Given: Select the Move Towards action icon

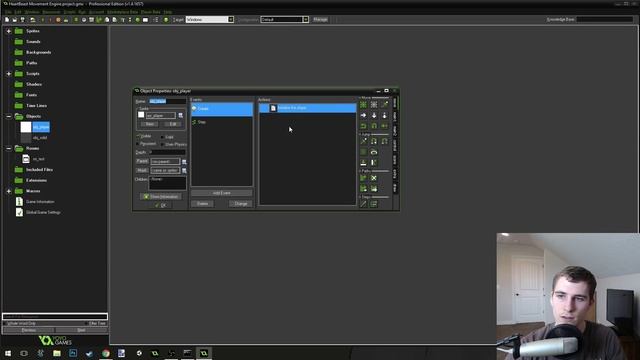Looking at the screenshot, I should 384,105.
